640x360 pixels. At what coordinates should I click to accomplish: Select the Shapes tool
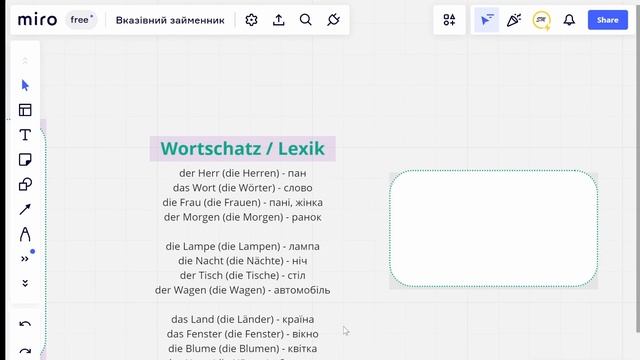tap(25, 184)
